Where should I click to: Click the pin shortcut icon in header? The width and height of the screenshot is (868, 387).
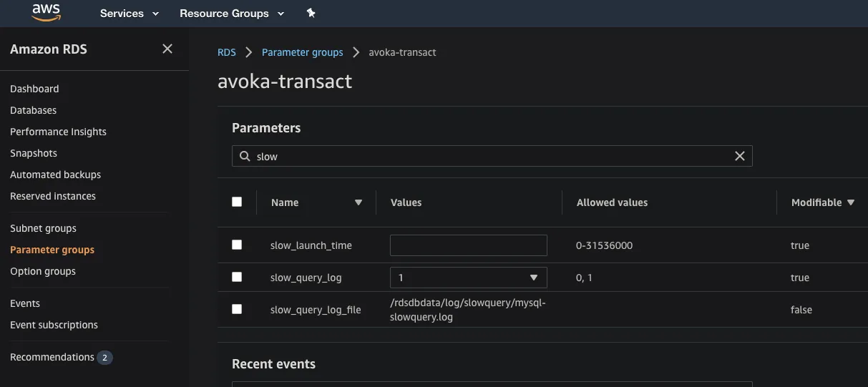tap(311, 14)
